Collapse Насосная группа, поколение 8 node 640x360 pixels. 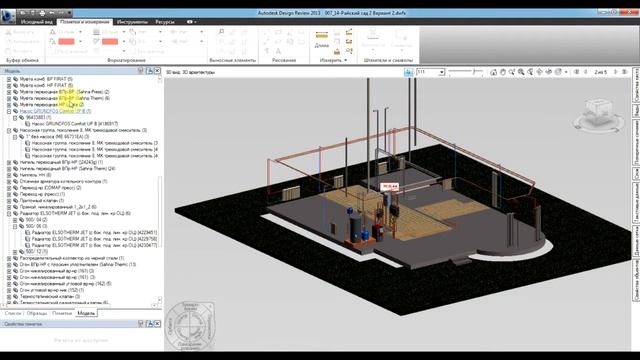coord(9,130)
